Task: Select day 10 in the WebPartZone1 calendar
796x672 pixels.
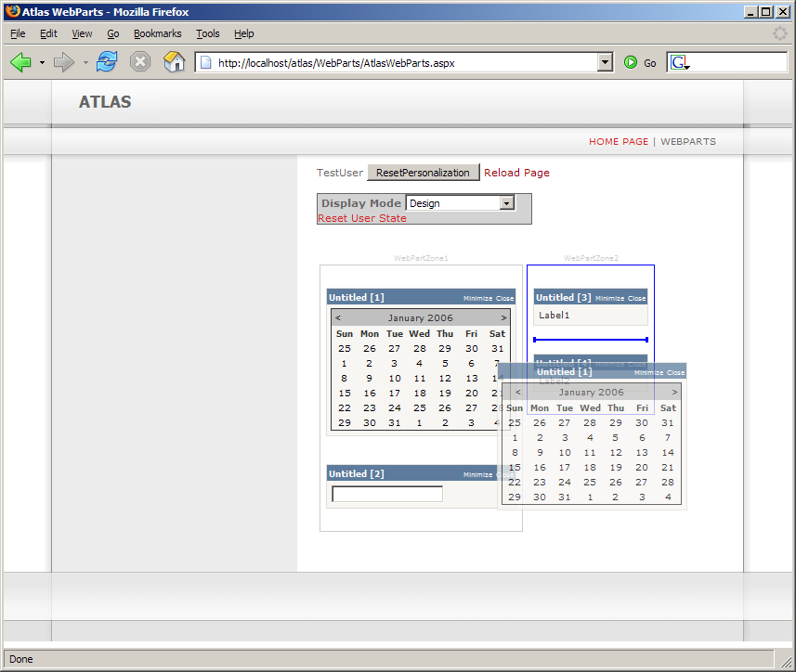Action: [395, 379]
